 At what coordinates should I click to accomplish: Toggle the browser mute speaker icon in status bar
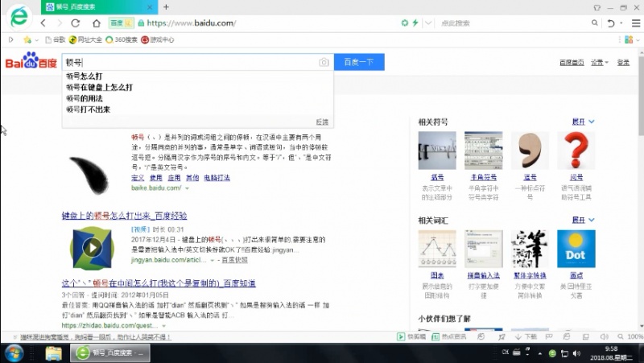click(605, 336)
